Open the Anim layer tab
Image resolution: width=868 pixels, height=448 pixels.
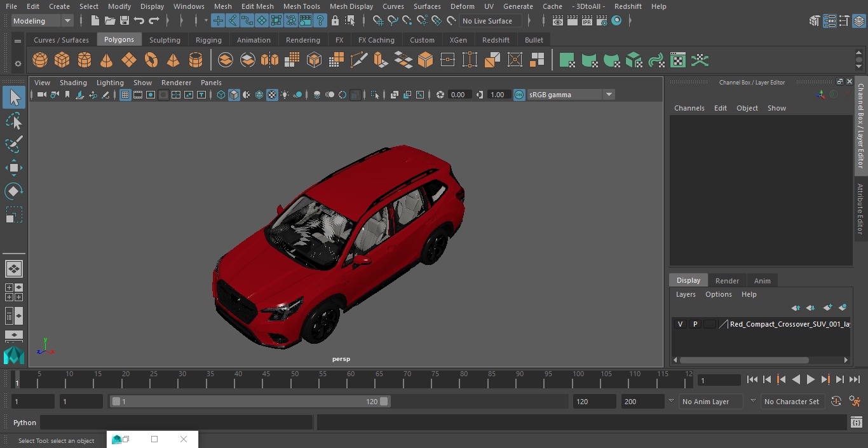pyautogui.click(x=762, y=281)
